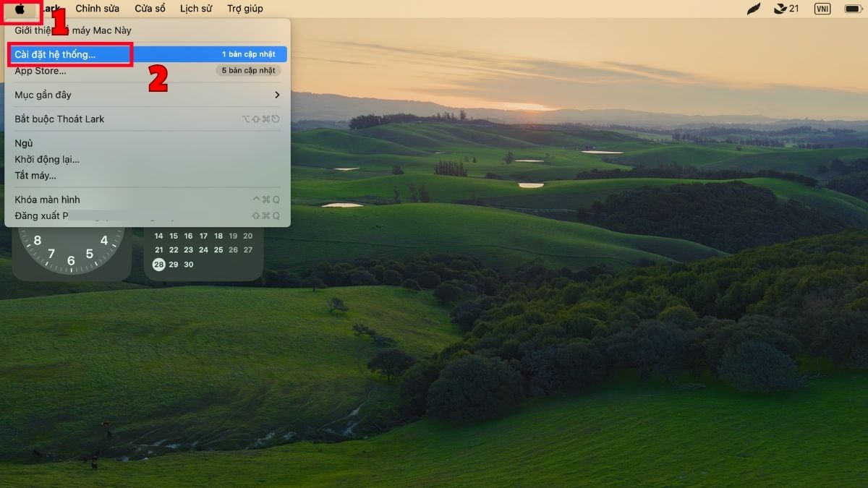Select Ngủ to sleep the Mac

point(147,143)
